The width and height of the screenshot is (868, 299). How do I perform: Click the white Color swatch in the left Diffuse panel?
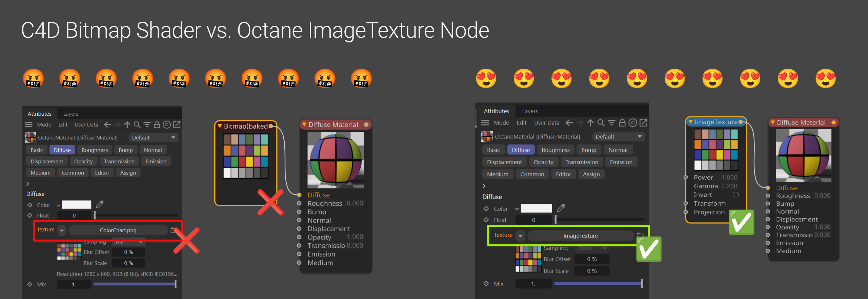pos(77,205)
